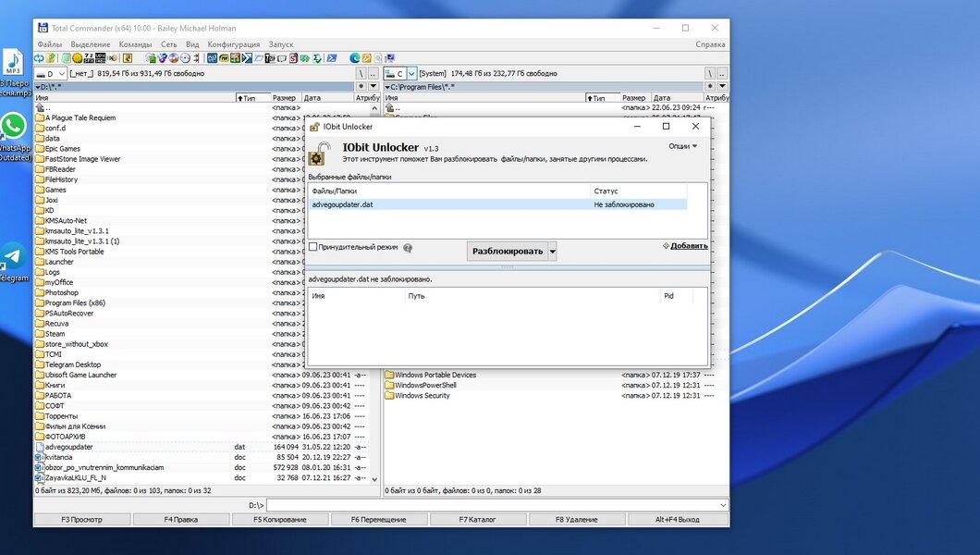Click the Pid column header in Unlocker
980x555 pixels.
pyautogui.click(x=676, y=296)
